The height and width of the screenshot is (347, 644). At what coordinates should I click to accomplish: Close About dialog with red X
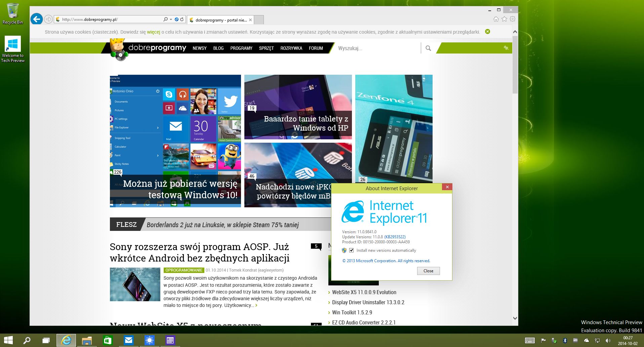click(x=447, y=187)
